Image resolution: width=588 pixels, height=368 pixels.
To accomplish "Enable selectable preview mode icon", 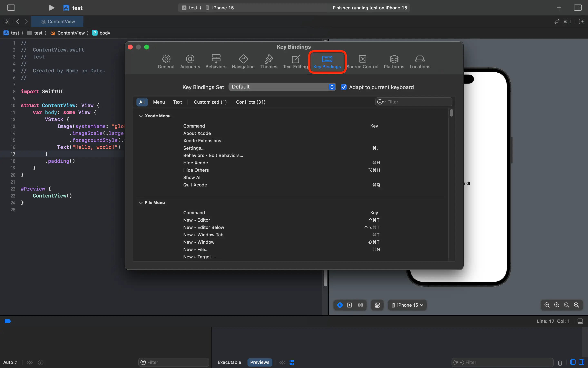I will pyautogui.click(x=349, y=305).
